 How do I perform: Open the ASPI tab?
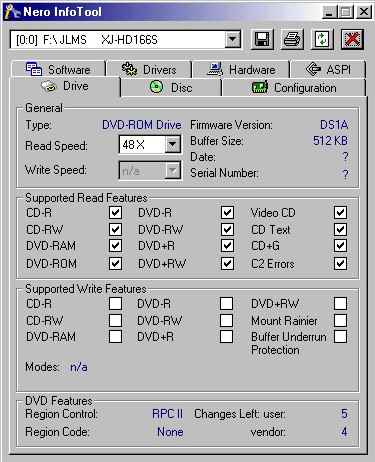[x=328, y=69]
